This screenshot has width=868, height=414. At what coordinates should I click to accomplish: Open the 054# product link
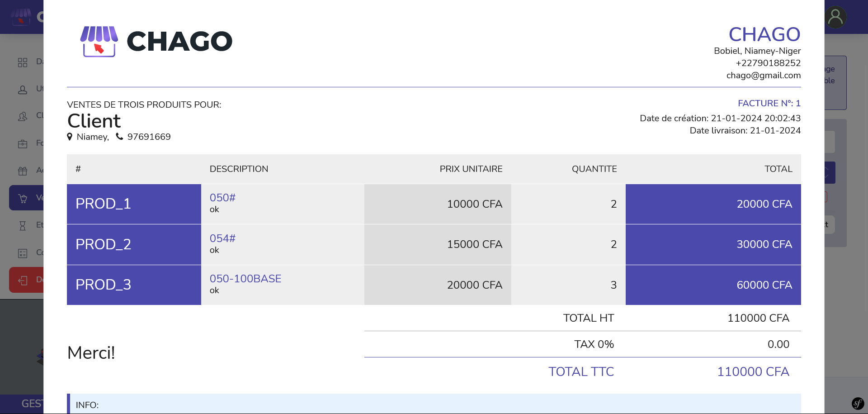click(x=222, y=238)
